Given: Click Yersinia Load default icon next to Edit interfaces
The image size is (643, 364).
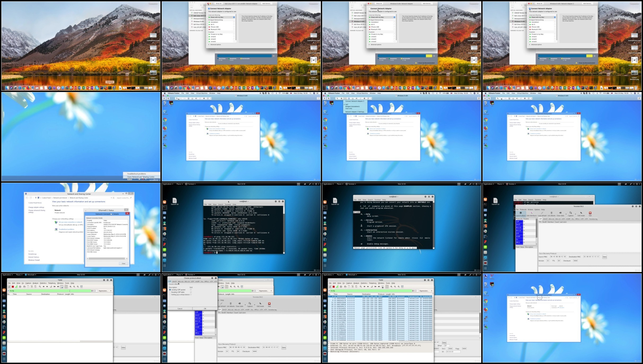Looking at the screenshot, I should coord(542,214).
